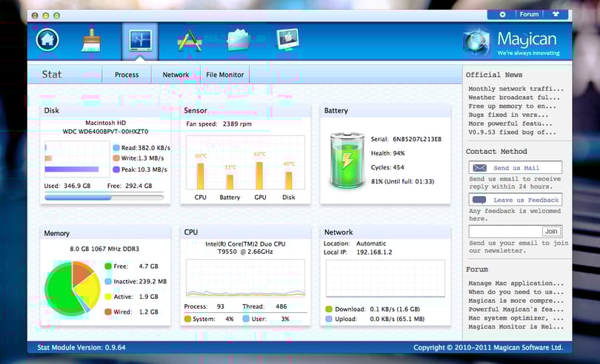Focus the newsletter email input field
The height and width of the screenshot is (364, 600).
(x=505, y=232)
